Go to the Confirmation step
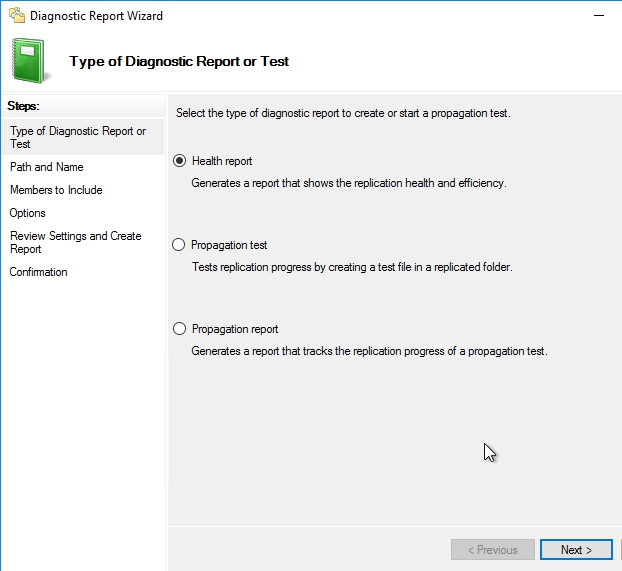Image resolution: width=622 pixels, height=571 pixels. pyautogui.click(x=39, y=272)
